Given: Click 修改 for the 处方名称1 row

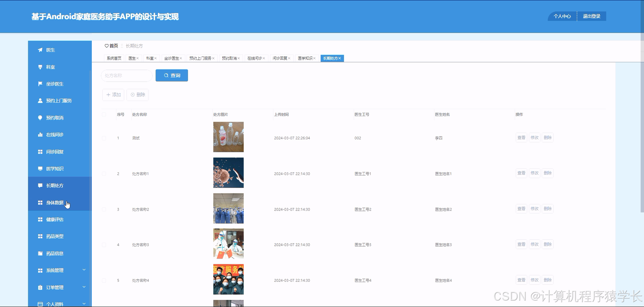Looking at the screenshot, I should coord(535,173).
